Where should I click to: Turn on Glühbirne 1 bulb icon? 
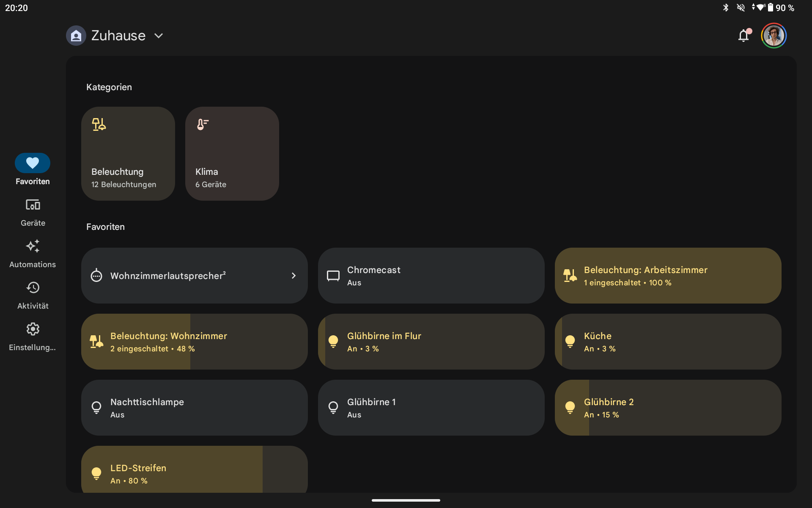(x=333, y=408)
